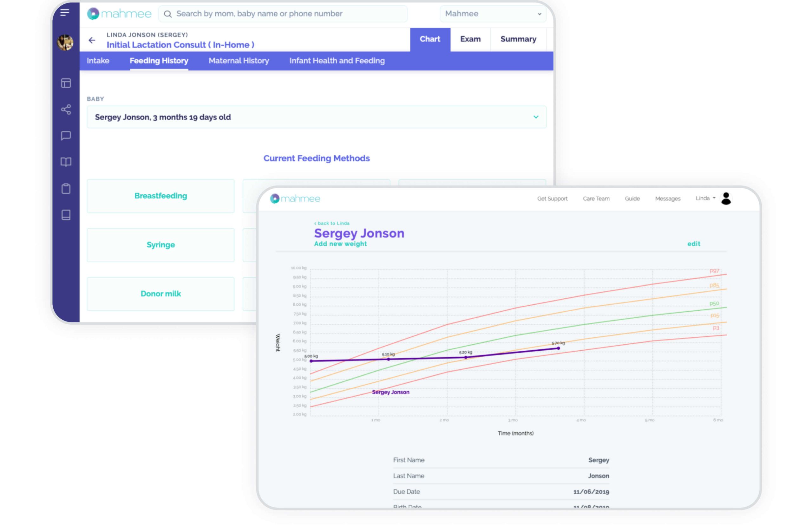The height and width of the screenshot is (532, 812).
Task: Open the open-book sidebar icon
Action: point(66,162)
